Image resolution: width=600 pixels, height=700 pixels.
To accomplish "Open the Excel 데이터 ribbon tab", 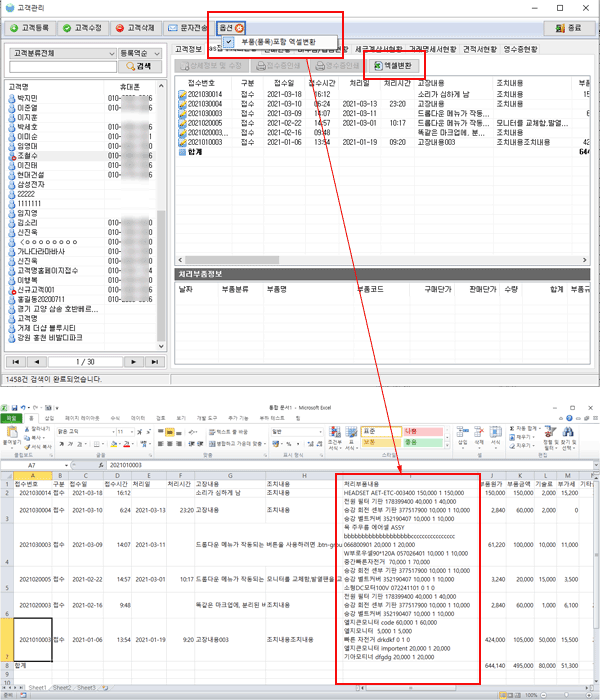I will click(138, 418).
